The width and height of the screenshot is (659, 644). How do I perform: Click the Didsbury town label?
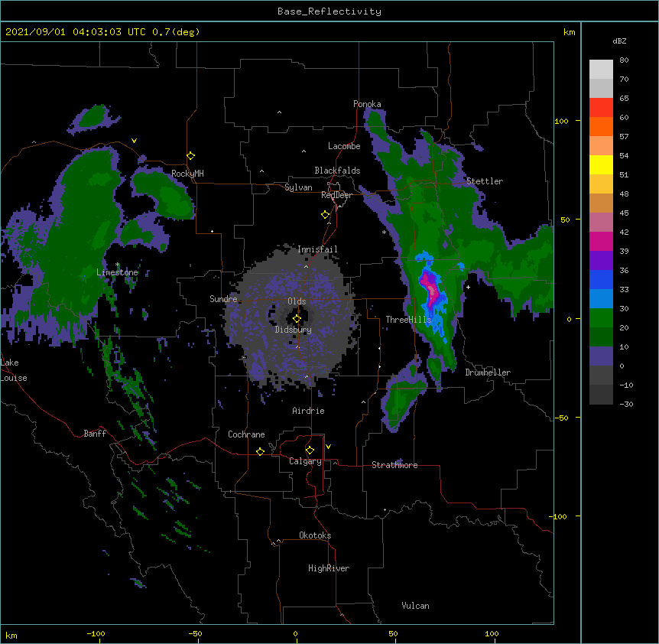(x=294, y=330)
